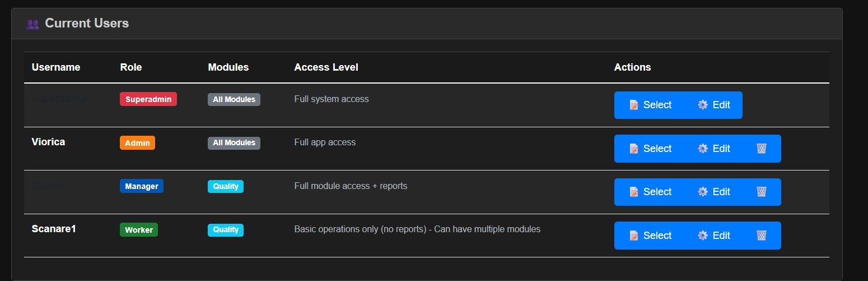868x281 pixels.
Task: Click the Username column header
Action: point(56,67)
